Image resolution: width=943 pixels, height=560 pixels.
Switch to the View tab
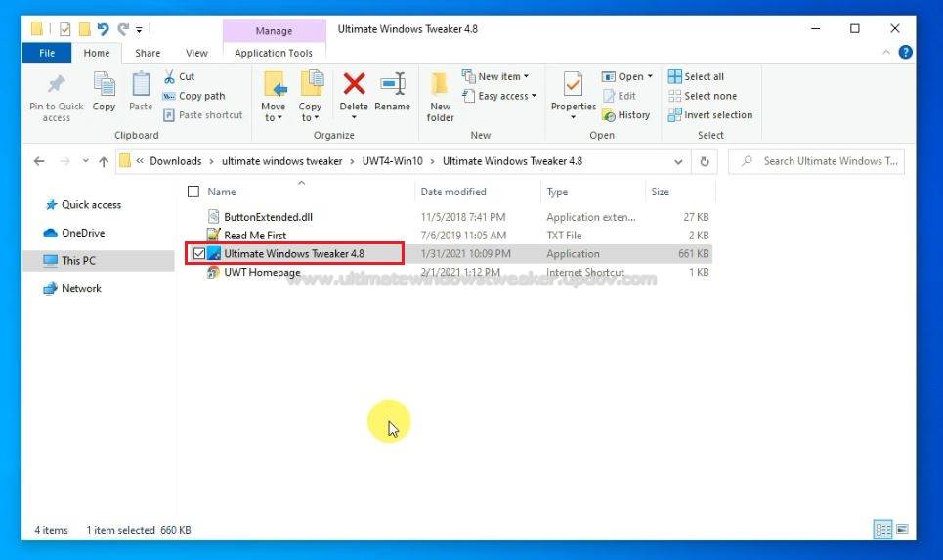pyautogui.click(x=196, y=53)
